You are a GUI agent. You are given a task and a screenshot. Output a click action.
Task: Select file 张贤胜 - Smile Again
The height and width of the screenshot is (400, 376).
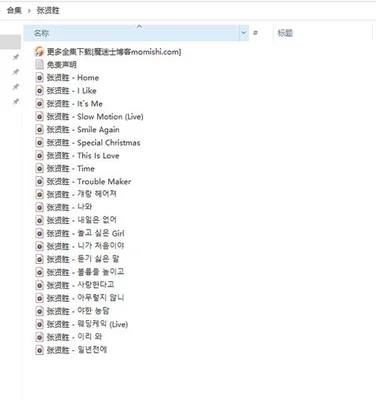point(83,130)
